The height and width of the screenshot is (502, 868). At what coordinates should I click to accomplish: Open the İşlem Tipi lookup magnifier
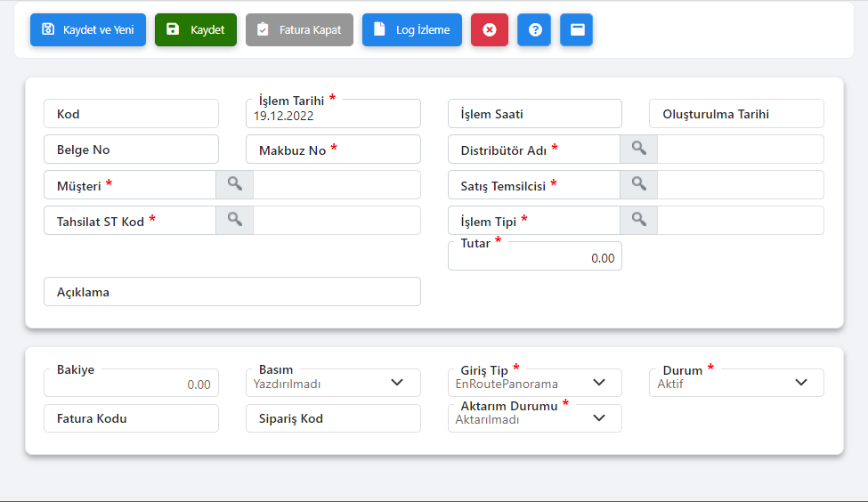click(x=638, y=220)
